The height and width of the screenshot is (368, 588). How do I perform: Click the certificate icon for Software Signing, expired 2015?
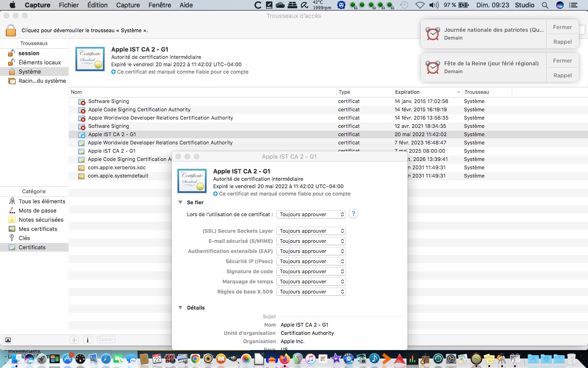(x=81, y=102)
